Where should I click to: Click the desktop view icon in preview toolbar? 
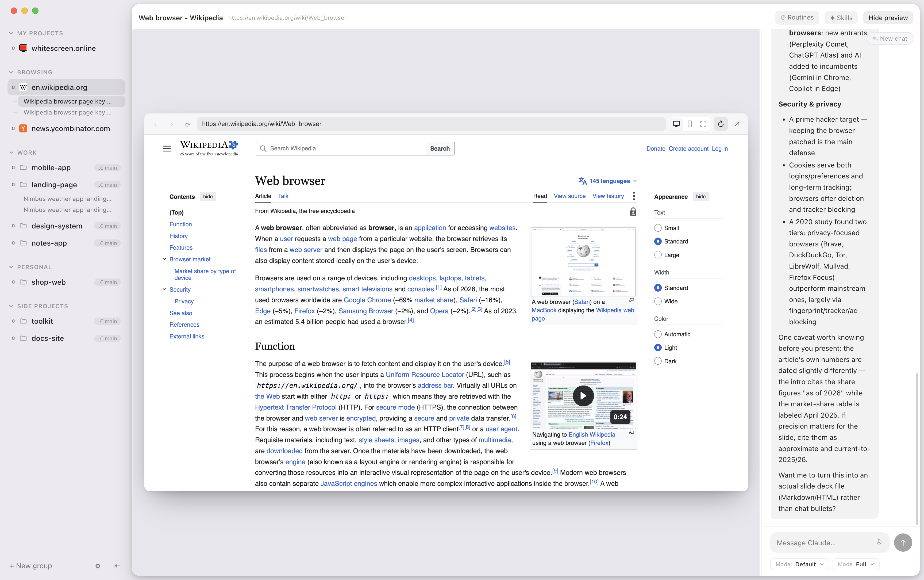676,124
